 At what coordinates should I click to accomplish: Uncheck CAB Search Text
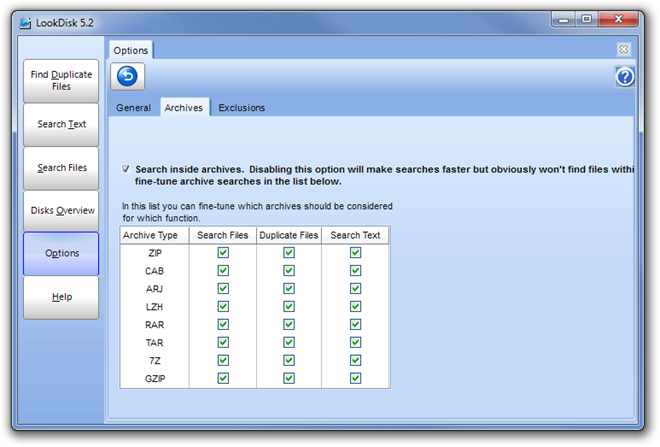(x=355, y=271)
